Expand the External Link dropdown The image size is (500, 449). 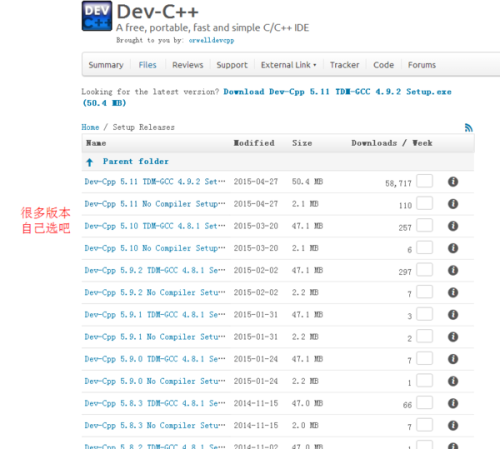click(288, 65)
